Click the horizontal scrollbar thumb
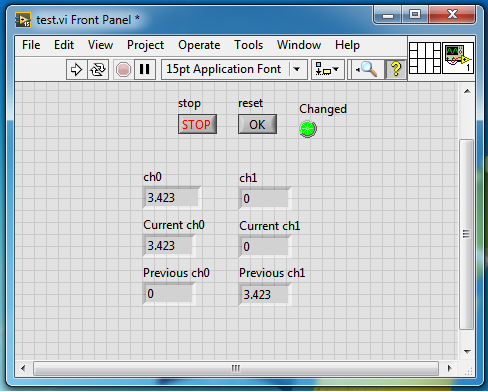This screenshot has width=488, height=392. (236, 368)
